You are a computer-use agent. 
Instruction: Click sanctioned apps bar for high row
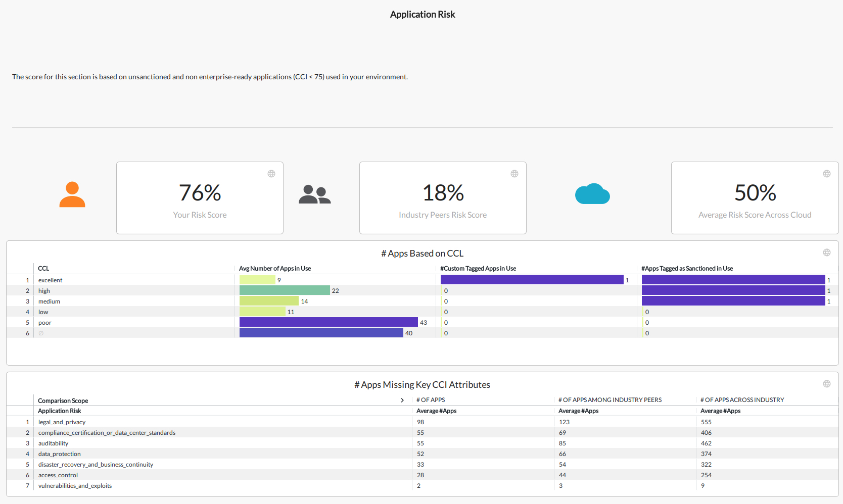coord(733,290)
